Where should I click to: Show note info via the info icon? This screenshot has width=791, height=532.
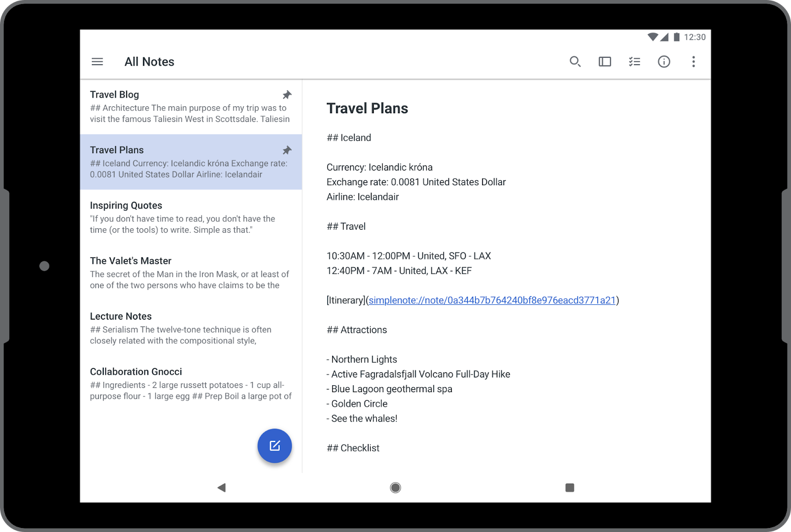[x=664, y=62]
